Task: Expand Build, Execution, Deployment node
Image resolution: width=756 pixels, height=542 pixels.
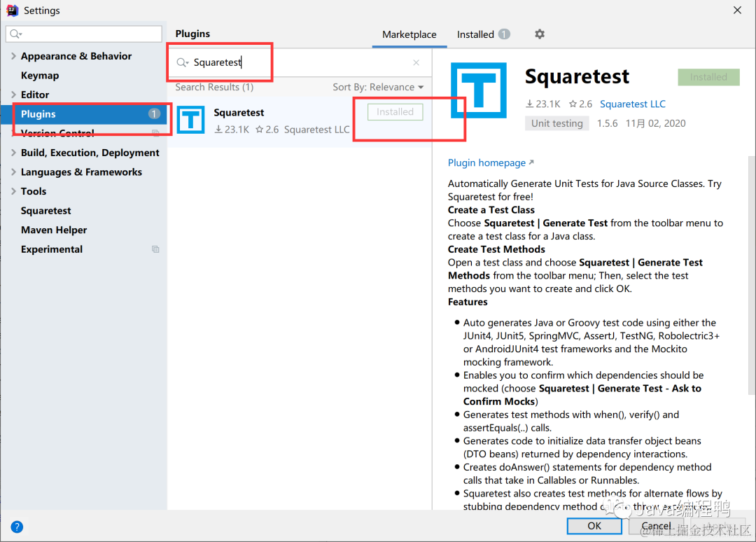Action: tap(13, 153)
